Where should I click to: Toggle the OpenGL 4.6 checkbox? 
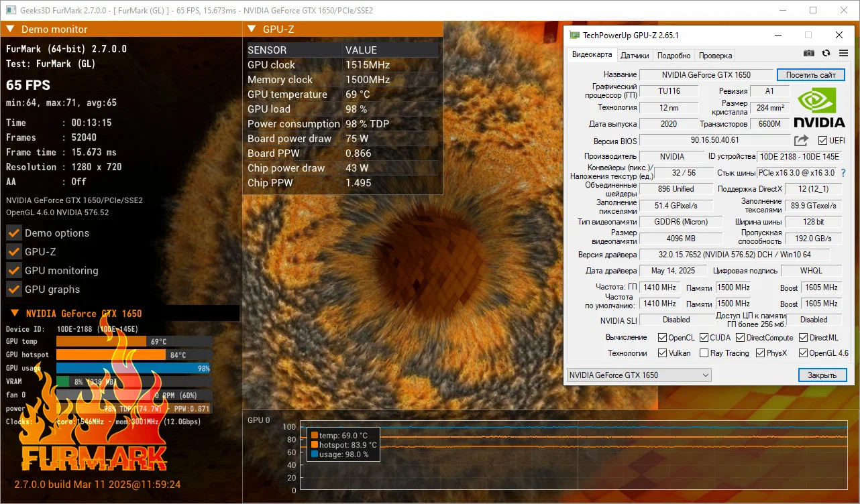coord(803,353)
